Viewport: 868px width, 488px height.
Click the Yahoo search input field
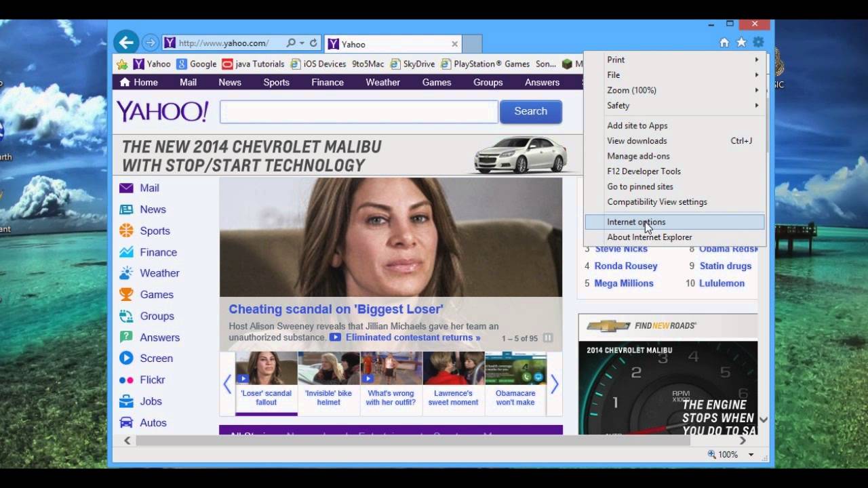pyautogui.click(x=359, y=112)
